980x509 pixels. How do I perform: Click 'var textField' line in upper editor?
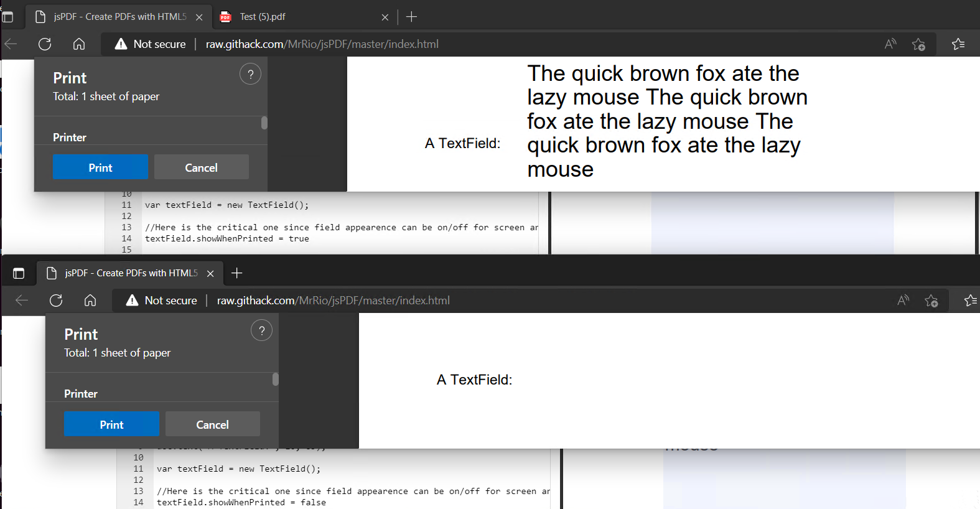point(226,205)
